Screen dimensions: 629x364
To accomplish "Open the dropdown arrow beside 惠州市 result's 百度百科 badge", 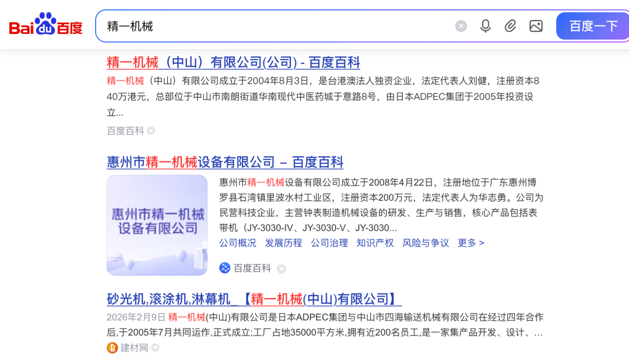I will (281, 269).
